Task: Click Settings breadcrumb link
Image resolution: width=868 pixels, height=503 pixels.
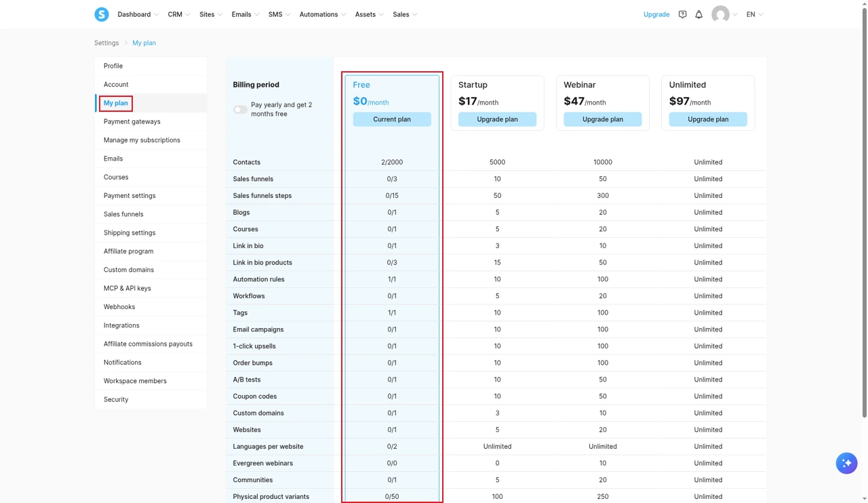Action: click(106, 43)
